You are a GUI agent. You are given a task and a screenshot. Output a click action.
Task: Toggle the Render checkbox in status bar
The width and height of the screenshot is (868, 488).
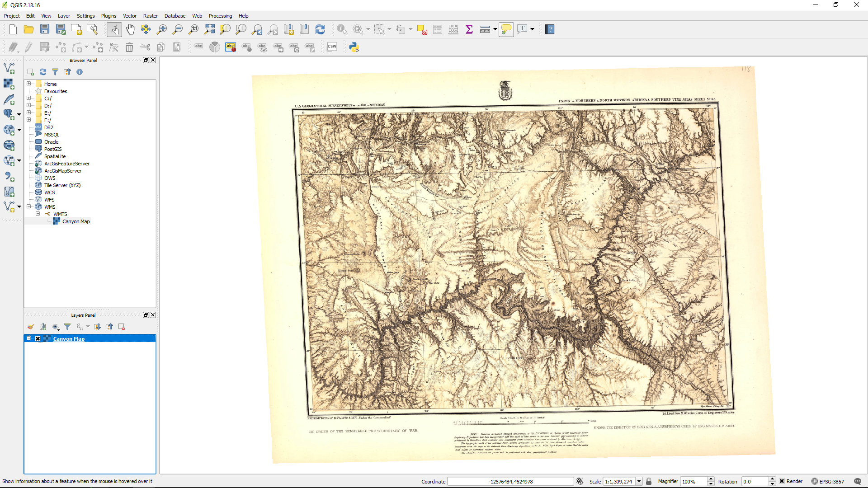point(782,481)
